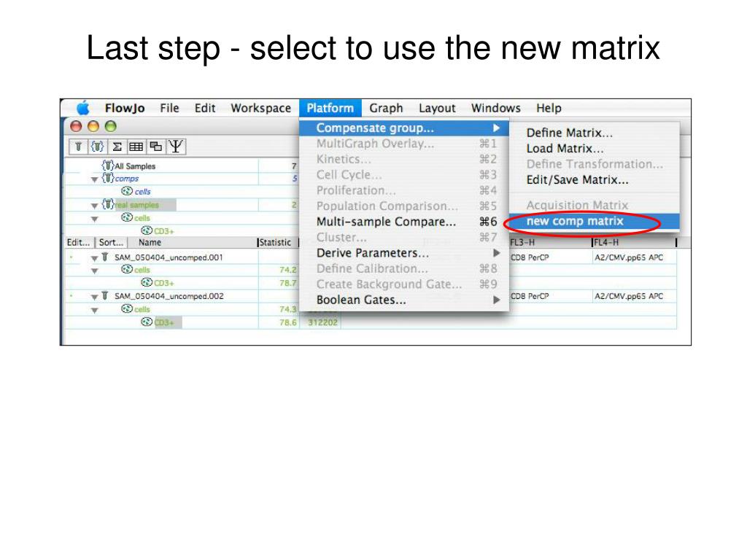
Task: Click the comps group icon
Action: [108, 178]
